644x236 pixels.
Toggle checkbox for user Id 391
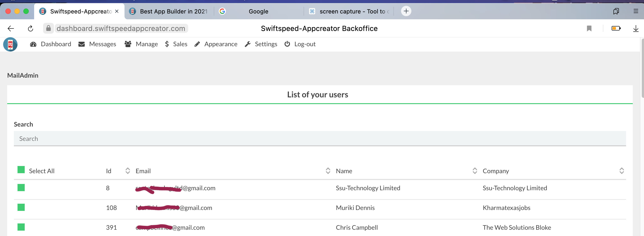click(21, 227)
